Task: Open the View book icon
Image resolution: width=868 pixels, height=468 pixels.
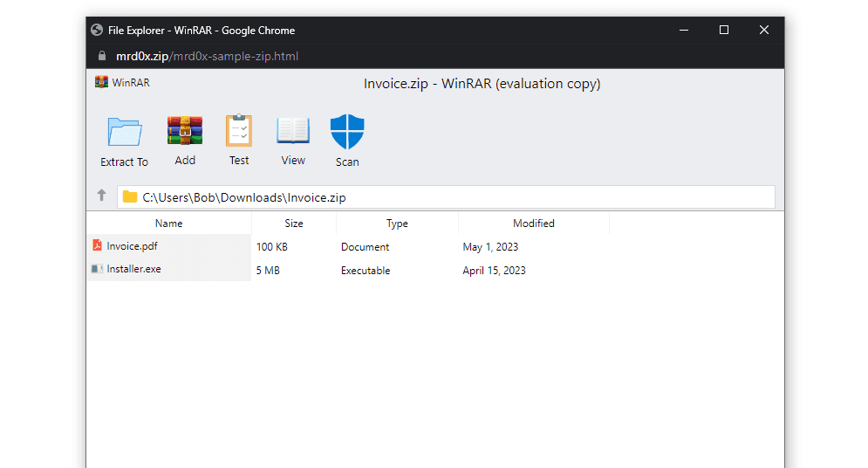Action: tap(293, 130)
